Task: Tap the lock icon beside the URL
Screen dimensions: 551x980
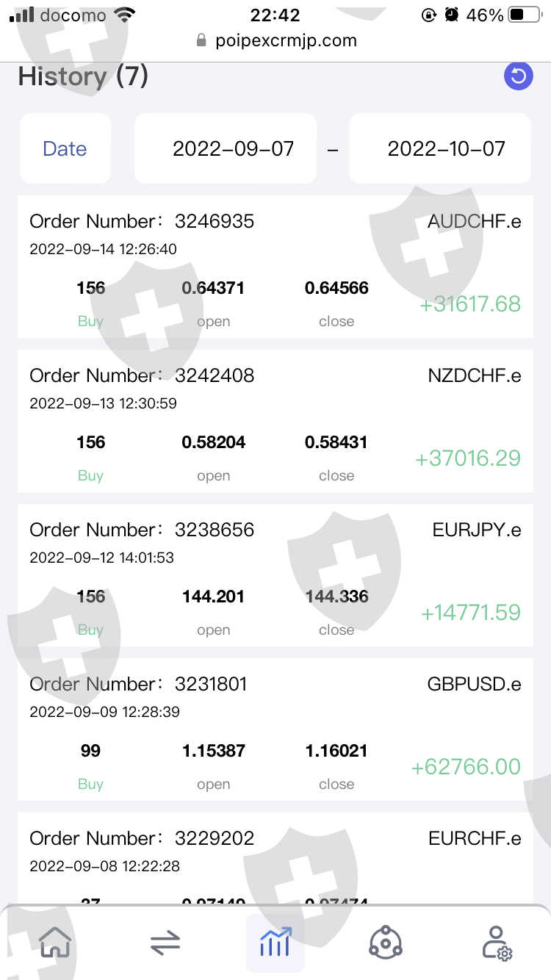Action: 201,41
